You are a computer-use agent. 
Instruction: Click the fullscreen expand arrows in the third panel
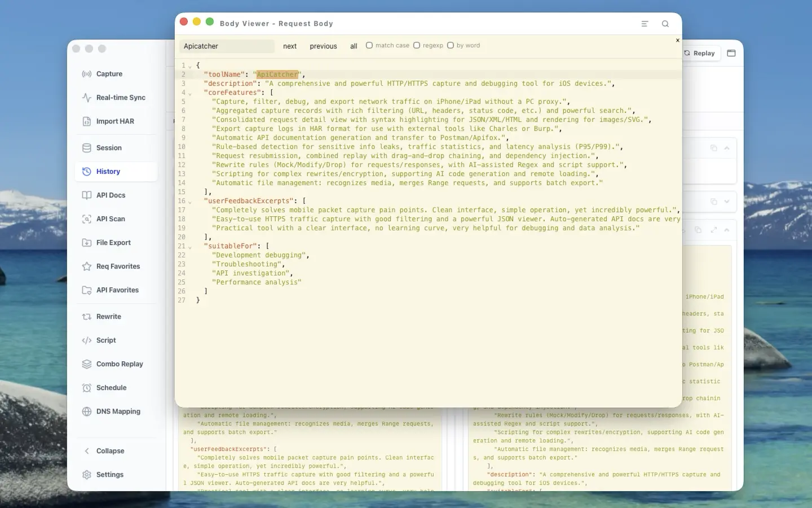713,230
